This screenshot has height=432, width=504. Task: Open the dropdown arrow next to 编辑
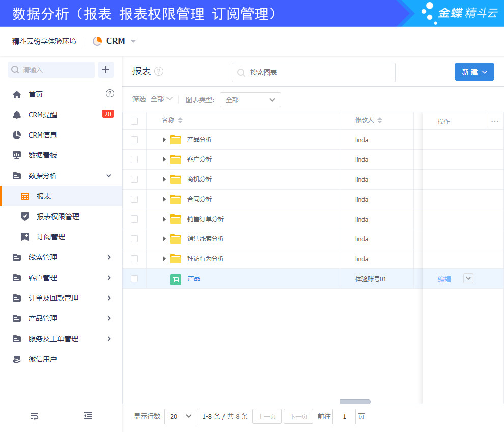pyautogui.click(x=468, y=278)
